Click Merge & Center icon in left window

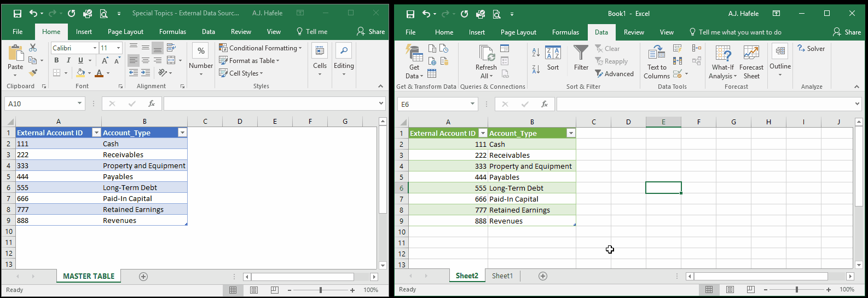point(171,60)
